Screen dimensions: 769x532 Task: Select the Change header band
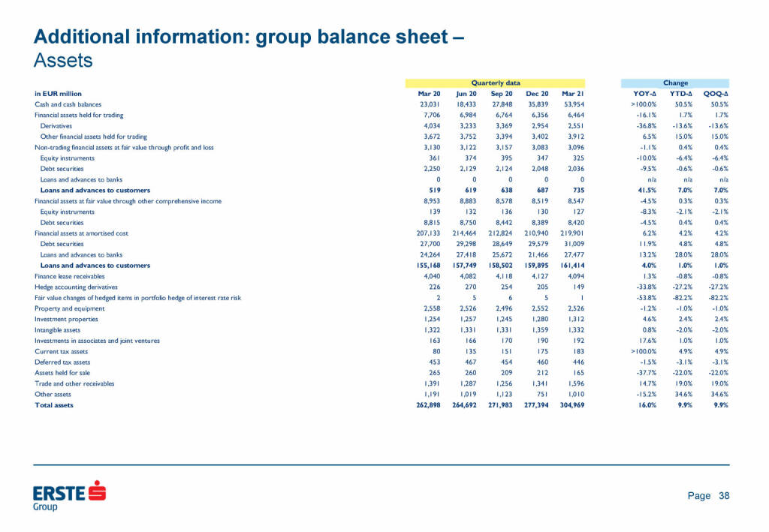point(675,83)
